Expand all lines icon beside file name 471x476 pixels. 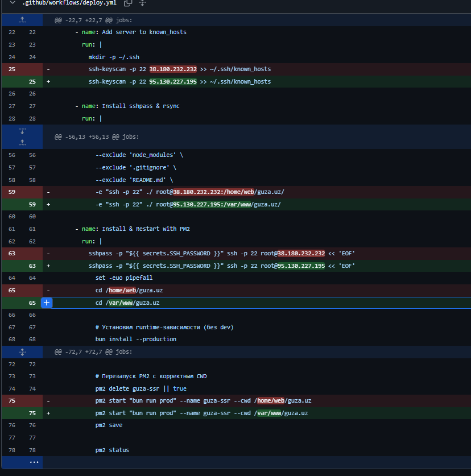142,3
